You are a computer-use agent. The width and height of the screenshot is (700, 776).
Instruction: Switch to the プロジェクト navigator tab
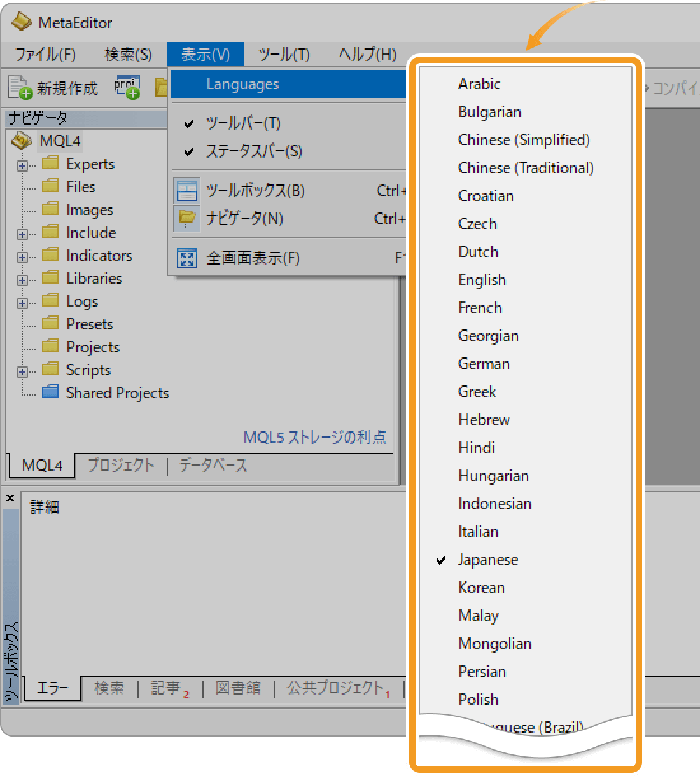120,465
